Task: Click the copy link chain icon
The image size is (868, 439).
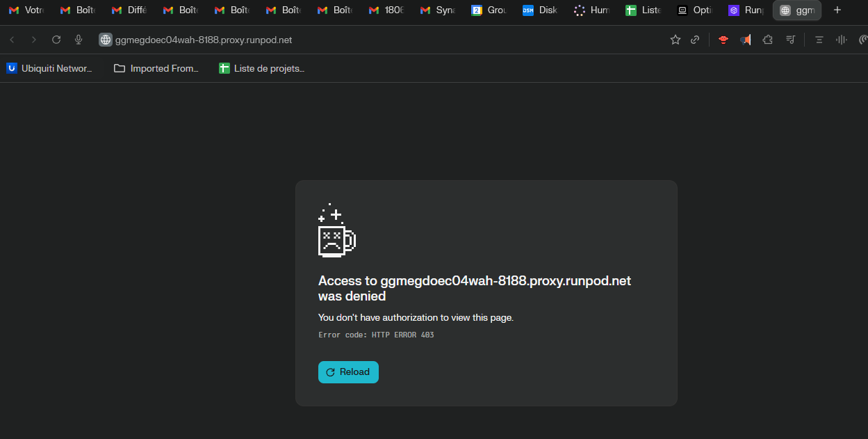Action: pos(694,40)
